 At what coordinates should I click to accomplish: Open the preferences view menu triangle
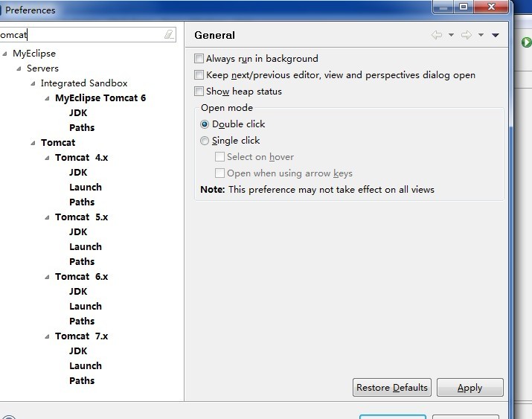496,35
